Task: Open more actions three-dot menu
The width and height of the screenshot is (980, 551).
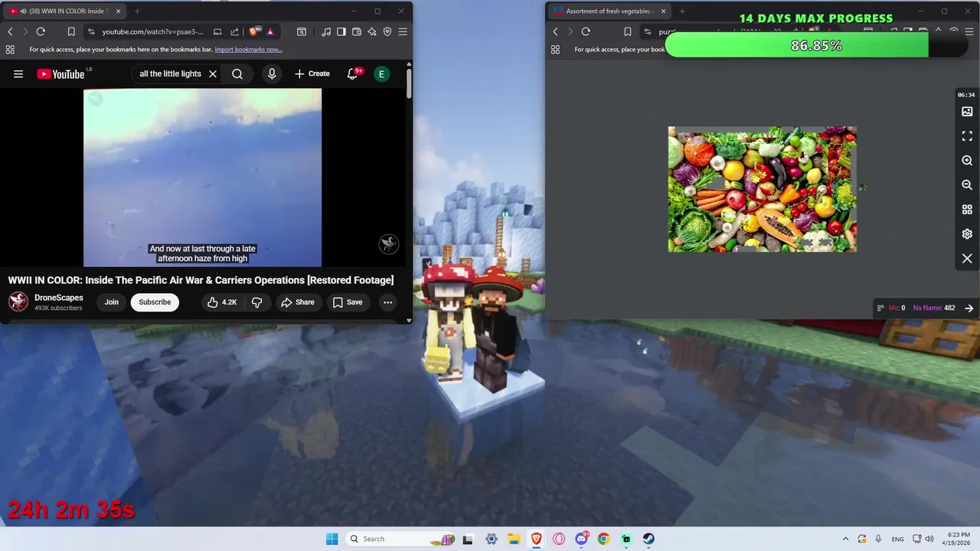Action: click(387, 302)
